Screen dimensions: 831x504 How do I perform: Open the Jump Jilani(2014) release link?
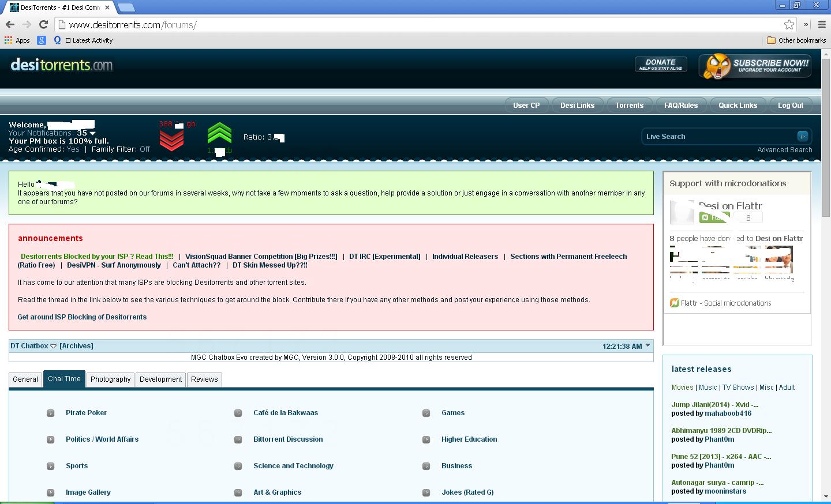pos(715,405)
